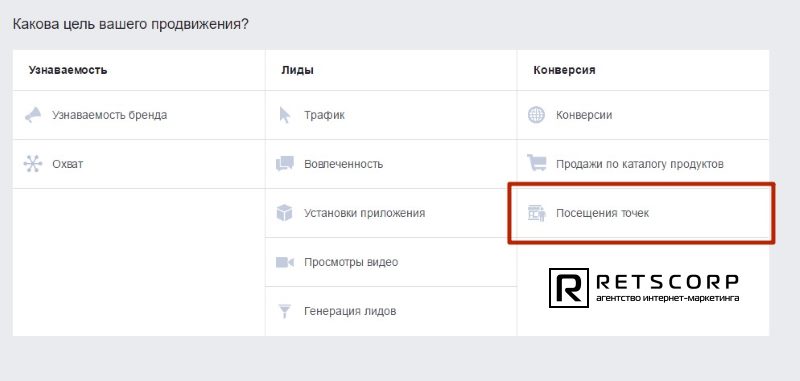Click the shopping cart icon for catalog sales
The width and height of the screenshot is (800, 381).
(x=536, y=164)
